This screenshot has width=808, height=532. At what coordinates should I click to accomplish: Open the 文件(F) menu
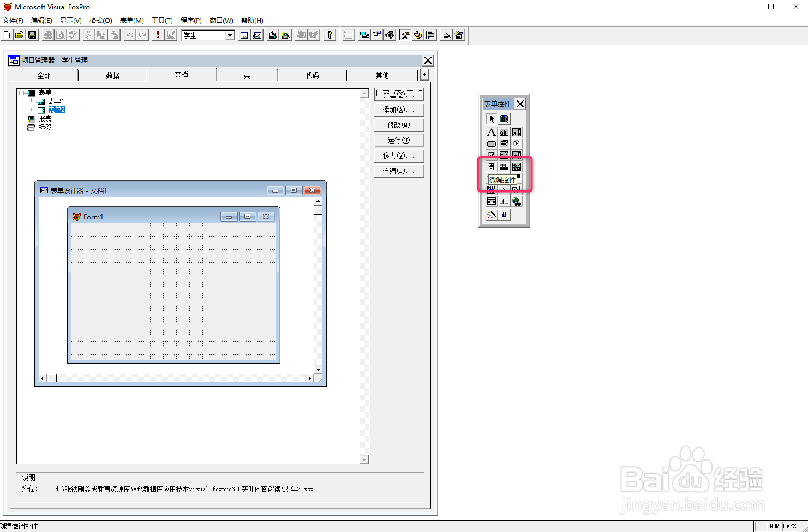tap(13, 21)
